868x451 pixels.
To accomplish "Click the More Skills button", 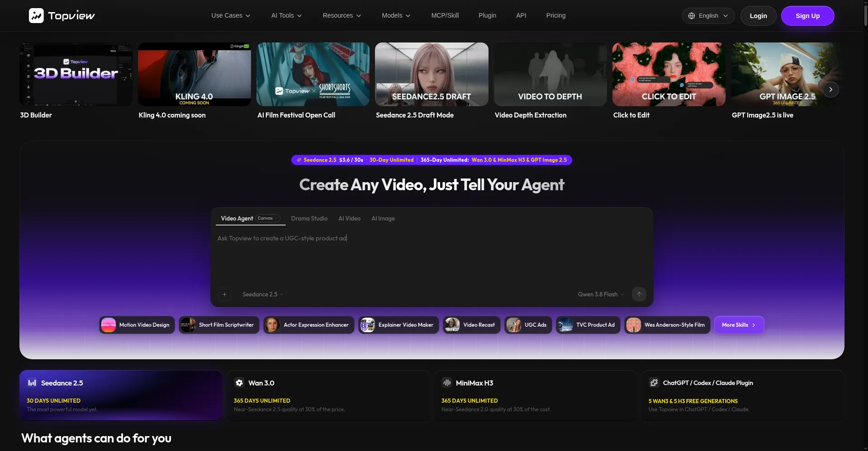I will [x=739, y=325].
